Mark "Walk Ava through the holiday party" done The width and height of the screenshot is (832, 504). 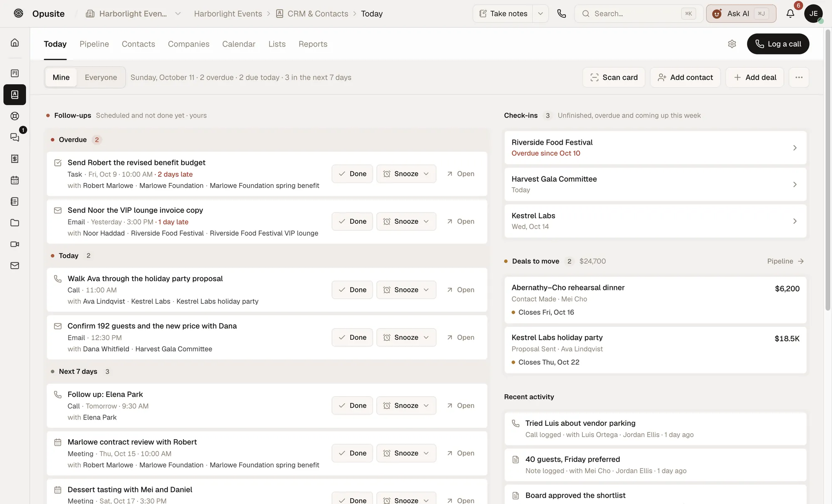(352, 290)
